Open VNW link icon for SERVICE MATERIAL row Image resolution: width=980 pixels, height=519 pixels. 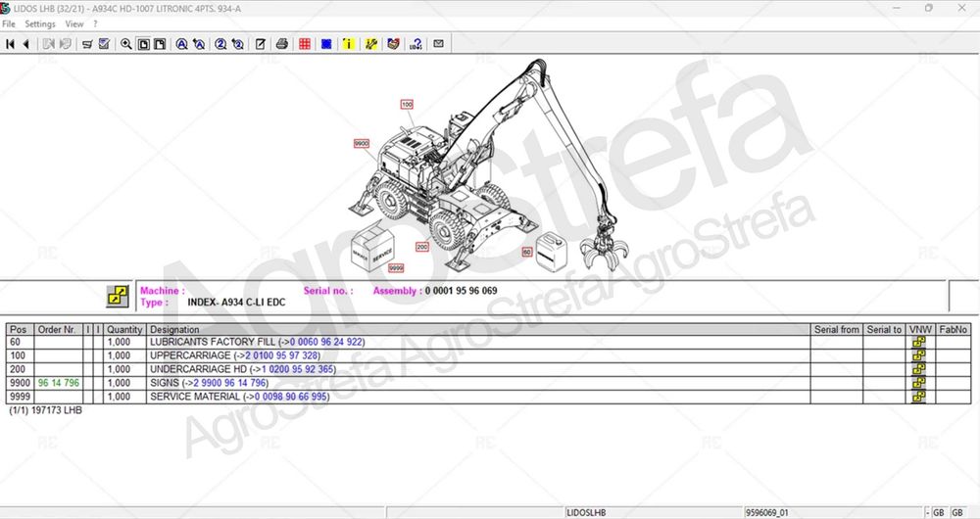point(919,397)
